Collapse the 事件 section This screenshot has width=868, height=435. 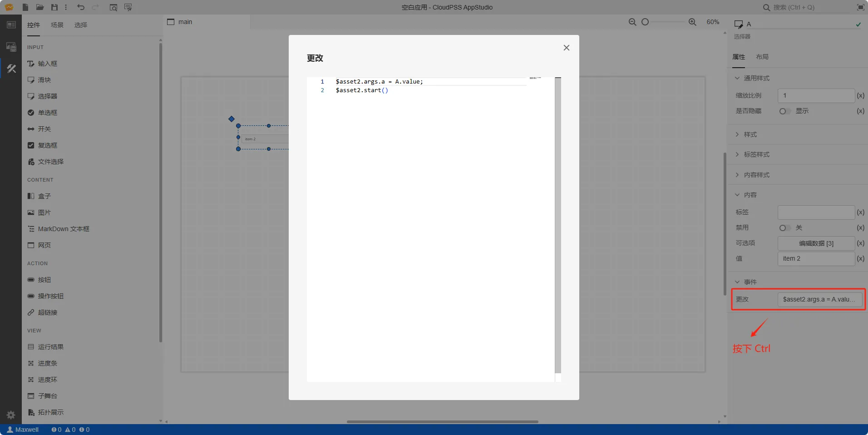[750, 282]
